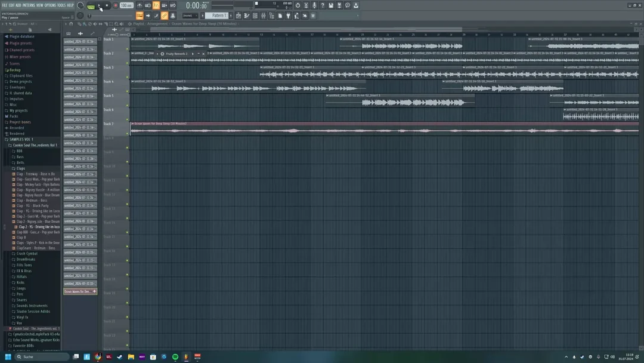Expand the Kicks folder in the browser
This screenshot has width=644, height=363.
[19, 282]
